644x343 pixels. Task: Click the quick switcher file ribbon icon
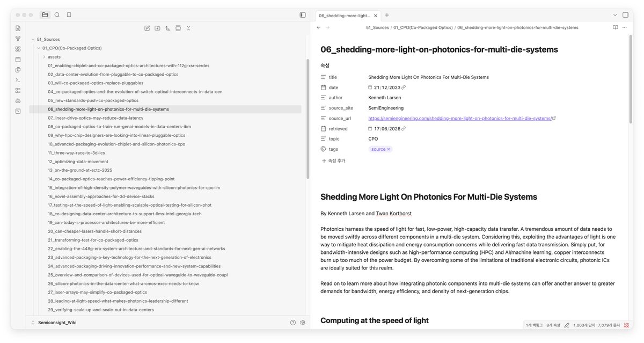18,28
